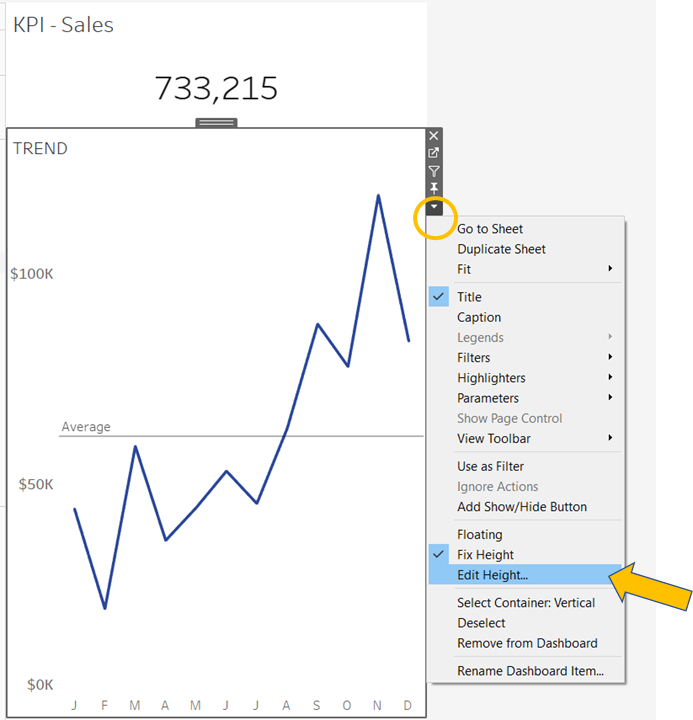The width and height of the screenshot is (693, 720).
Task: Choose Duplicate Sheet in the menu
Action: click(501, 249)
